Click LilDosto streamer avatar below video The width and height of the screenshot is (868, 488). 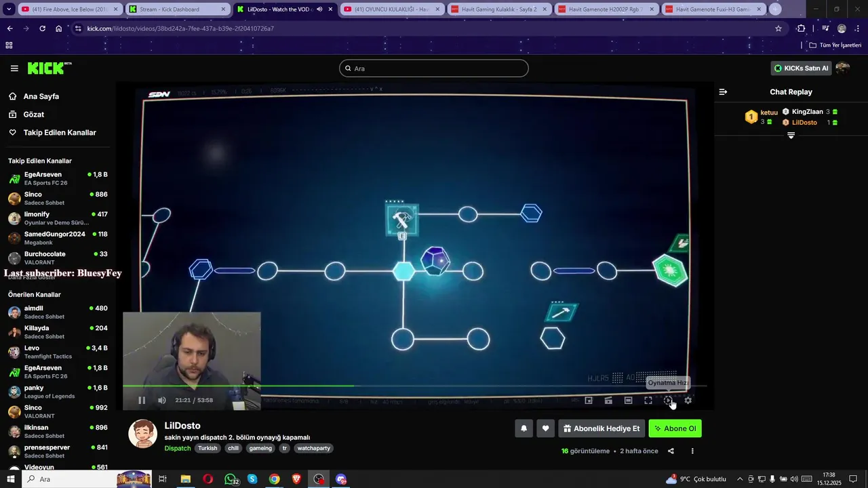[143, 434]
